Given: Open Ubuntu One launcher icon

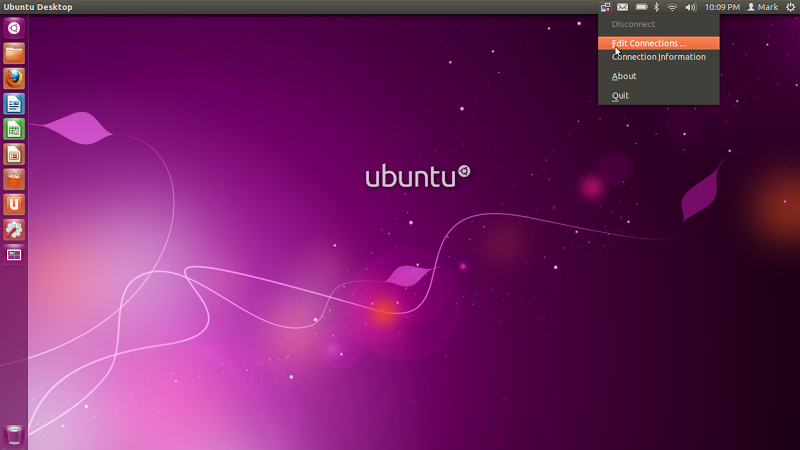Looking at the screenshot, I should tap(14, 205).
